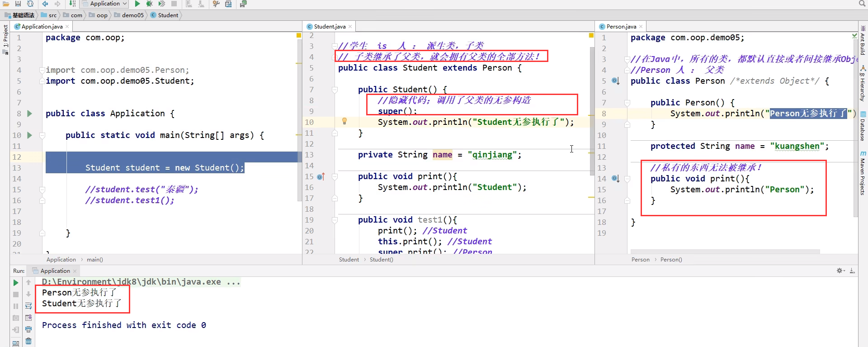868x347 pixels.
Task: Collapse the main method fold at line 10
Action: tap(42, 135)
